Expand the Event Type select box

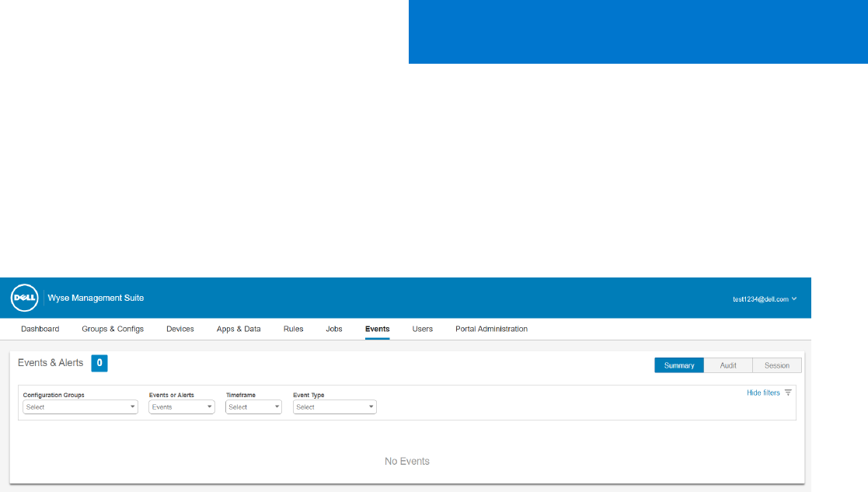point(334,407)
